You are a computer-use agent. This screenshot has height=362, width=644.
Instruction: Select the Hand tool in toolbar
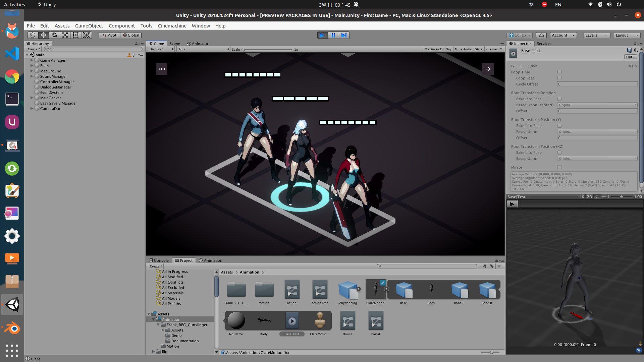pyautogui.click(x=33, y=35)
